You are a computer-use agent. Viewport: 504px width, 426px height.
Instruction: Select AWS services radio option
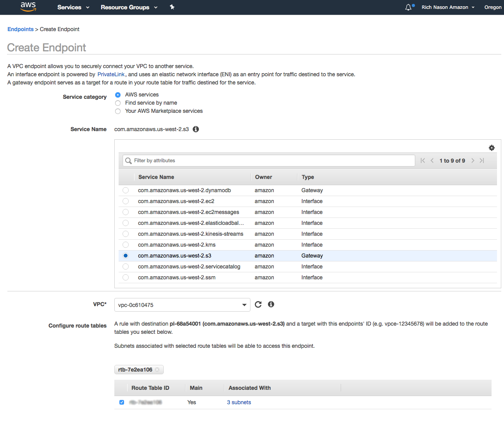point(118,95)
